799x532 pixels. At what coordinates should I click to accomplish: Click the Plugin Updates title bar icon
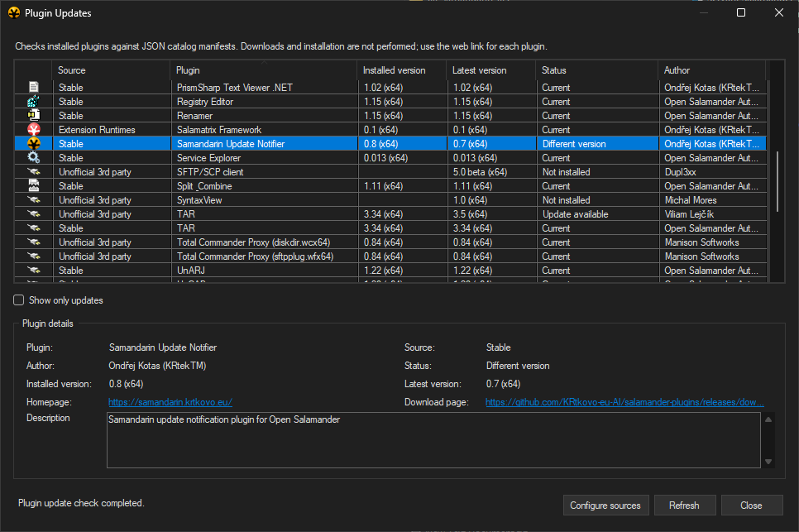[14, 12]
